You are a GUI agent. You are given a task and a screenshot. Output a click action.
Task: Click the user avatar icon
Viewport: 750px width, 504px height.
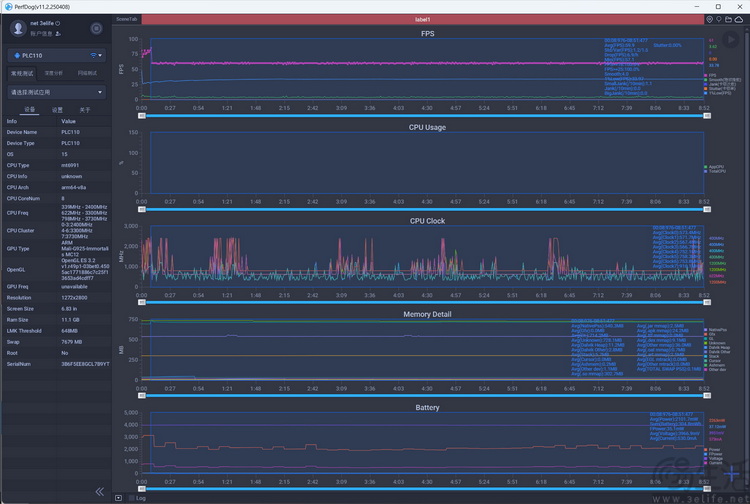(x=18, y=28)
